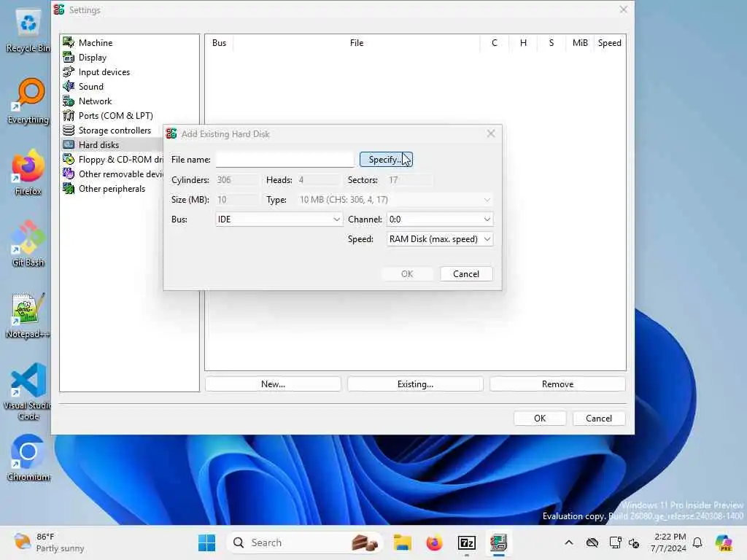747x560 pixels.
Task: Click the Ports (COM & LPT) icon
Action: 69,116
